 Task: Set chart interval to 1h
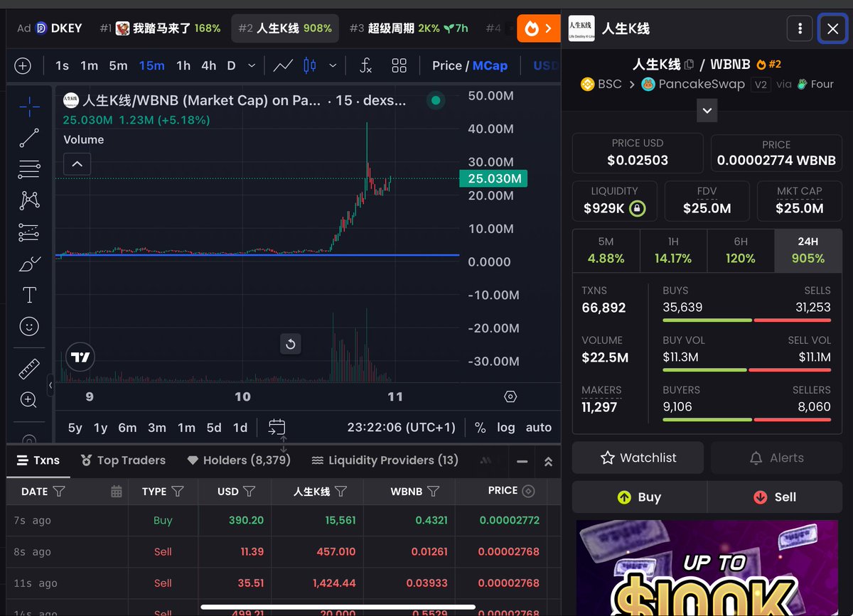click(183, 65)
